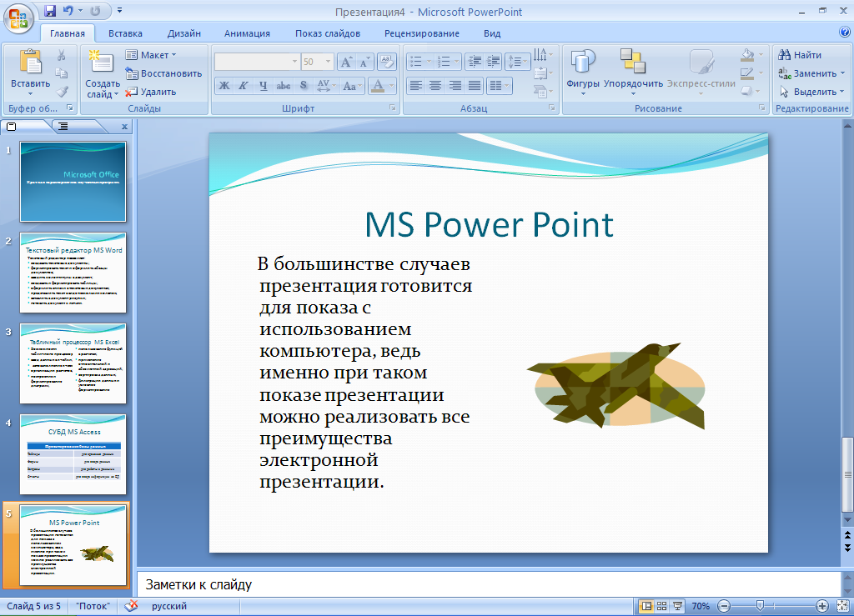Screen dimensions: 854x616
Task: Open the line spacing dropdown
Action: [517, 62]
